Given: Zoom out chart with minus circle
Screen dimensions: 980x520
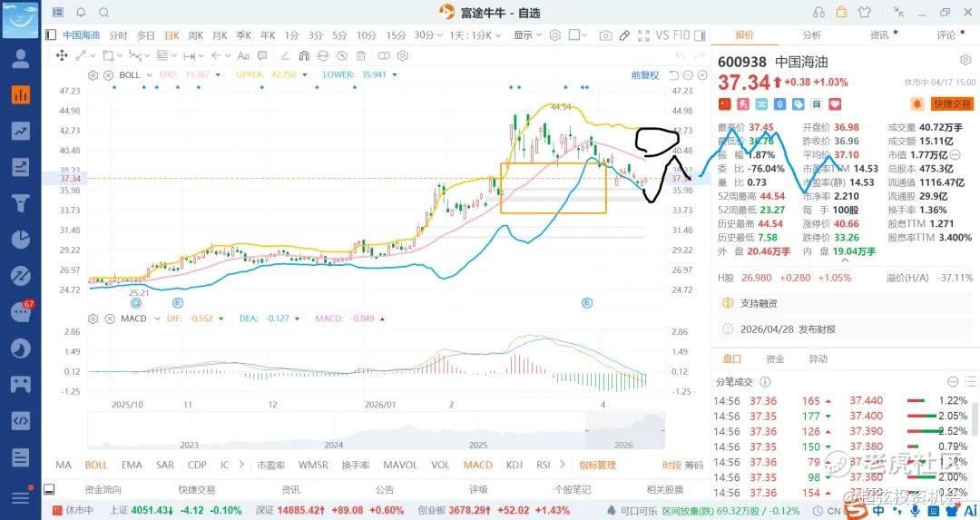Looking at the screenshot, I should (x=688, y=75).
